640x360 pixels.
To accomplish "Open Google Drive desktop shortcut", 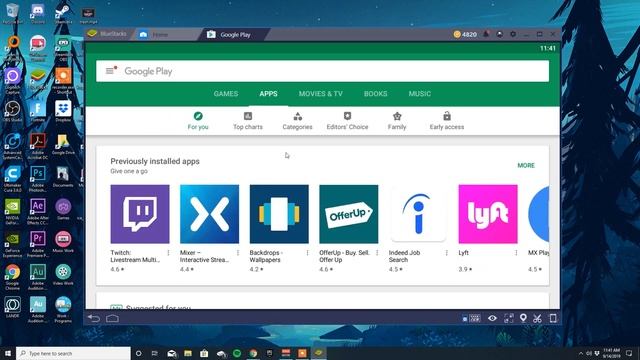I will 63,144.
